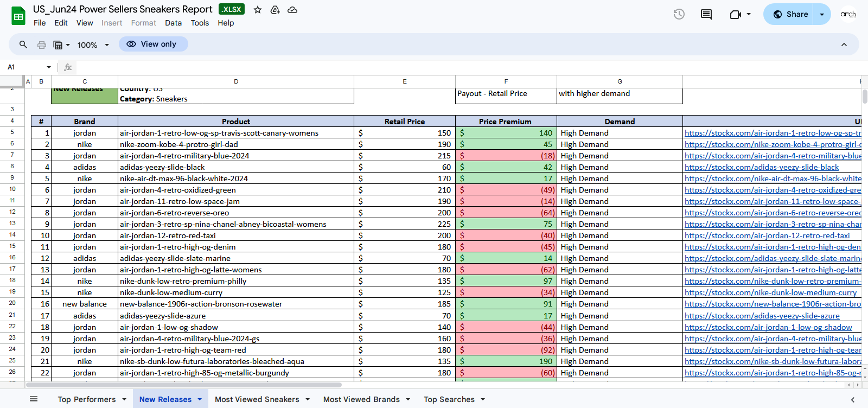This screenshot has height=408, width=868.
Task: Open the all sheets list icon
Action: [x=34, y=399]
